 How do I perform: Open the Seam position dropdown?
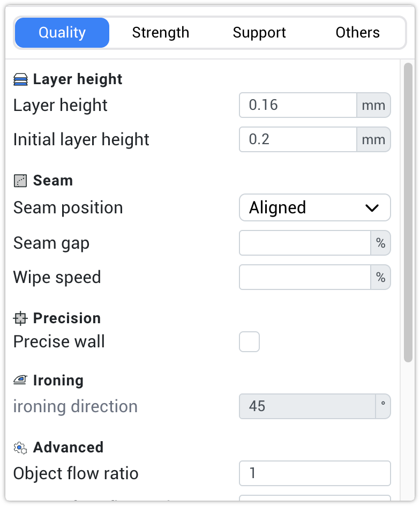pos(314,207)
